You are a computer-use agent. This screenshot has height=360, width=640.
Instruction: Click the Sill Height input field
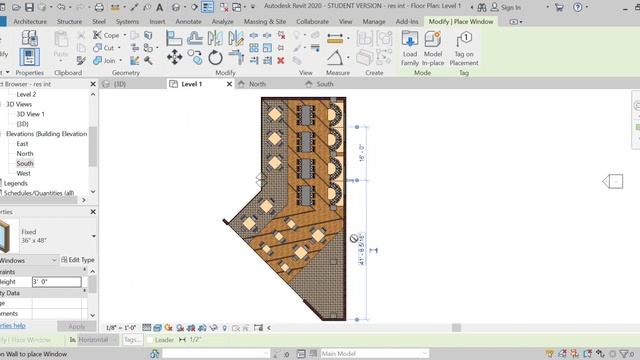(56, 282)
